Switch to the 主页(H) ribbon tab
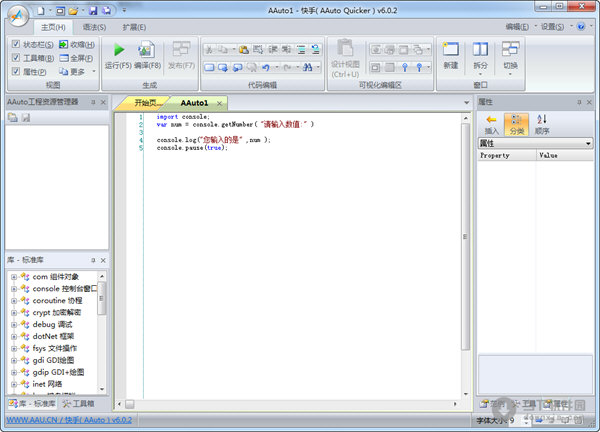The width and height of the screenshot is (600, 432). (53, 27)
